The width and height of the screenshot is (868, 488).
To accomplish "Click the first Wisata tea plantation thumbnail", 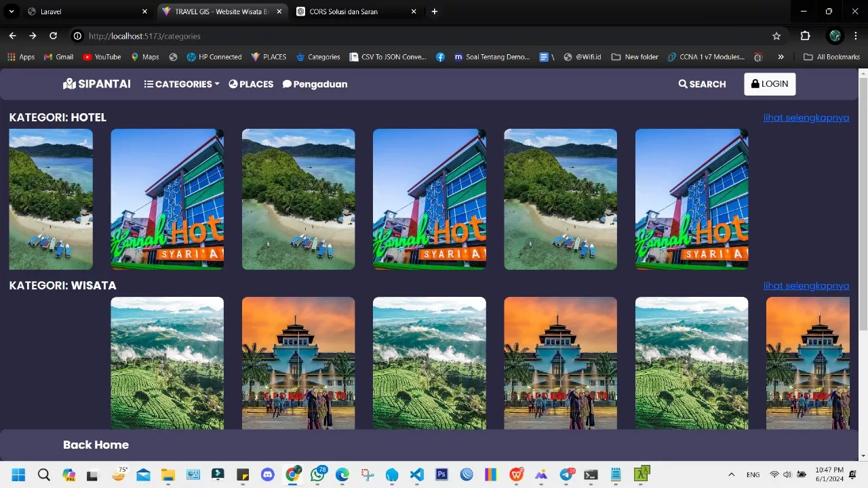I will pos(167,363).
